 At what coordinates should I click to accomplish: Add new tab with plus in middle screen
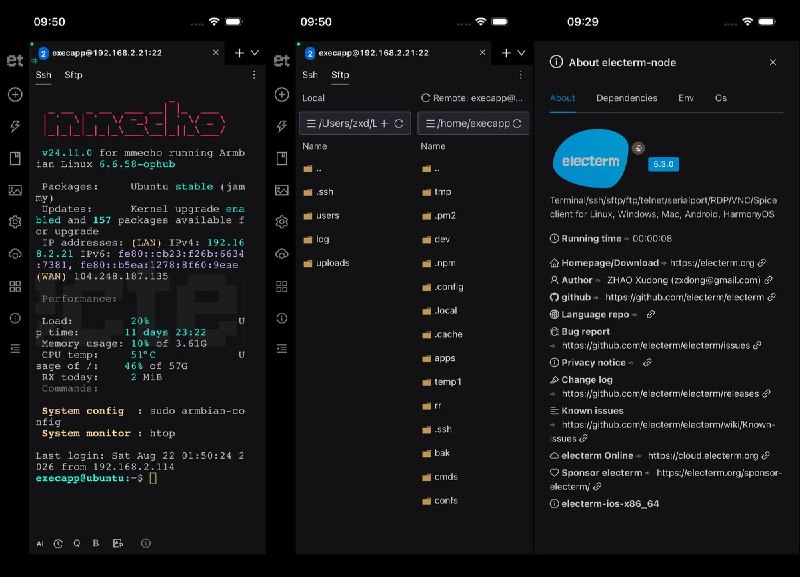(x=506, y=53)
